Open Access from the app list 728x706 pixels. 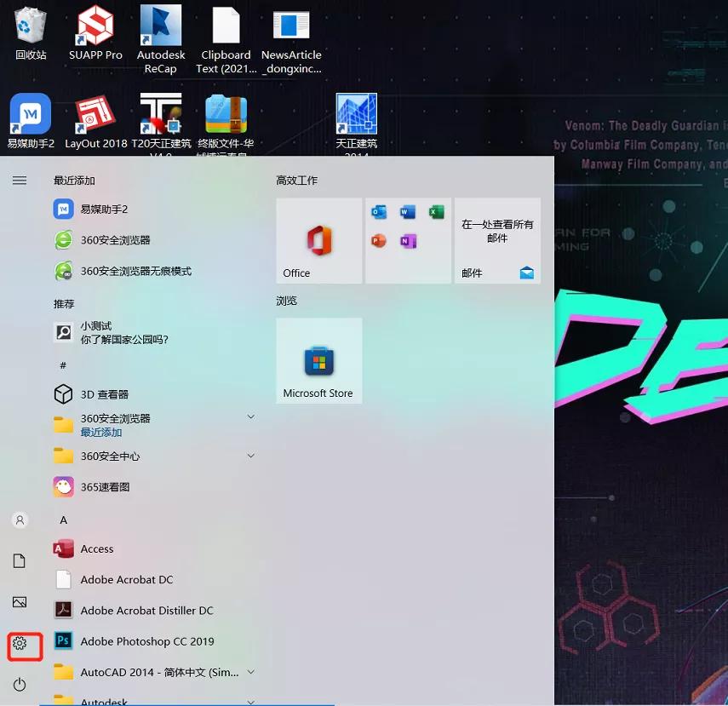97,548
